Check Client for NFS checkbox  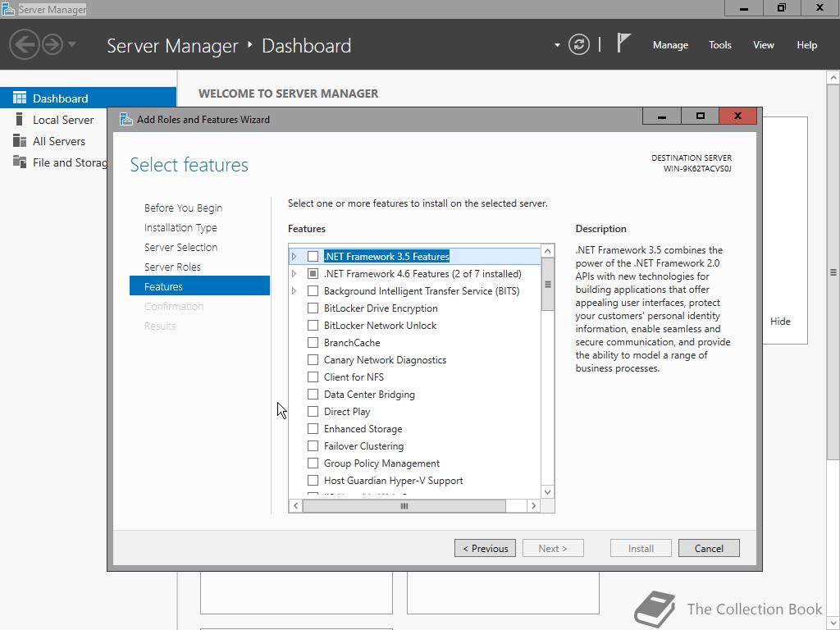click(313, 377)
